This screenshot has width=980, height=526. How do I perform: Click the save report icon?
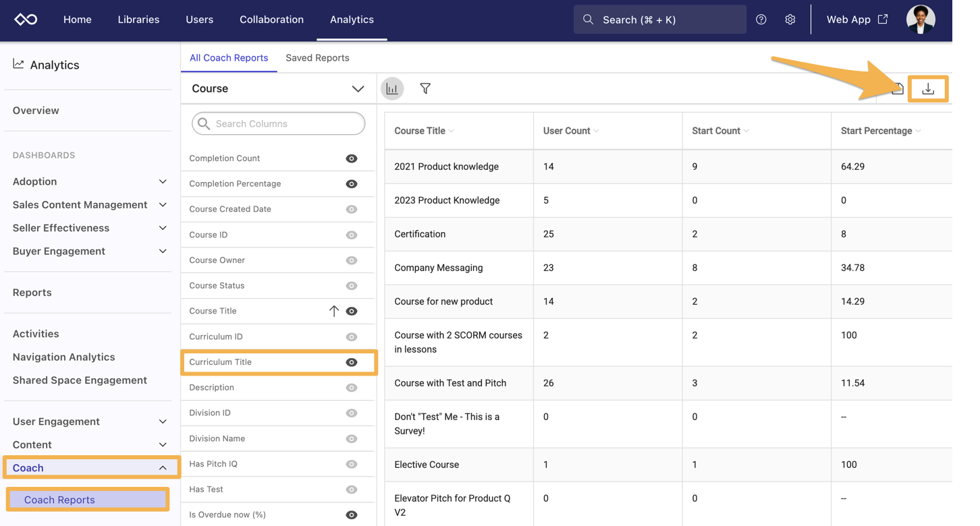point(897,89)
